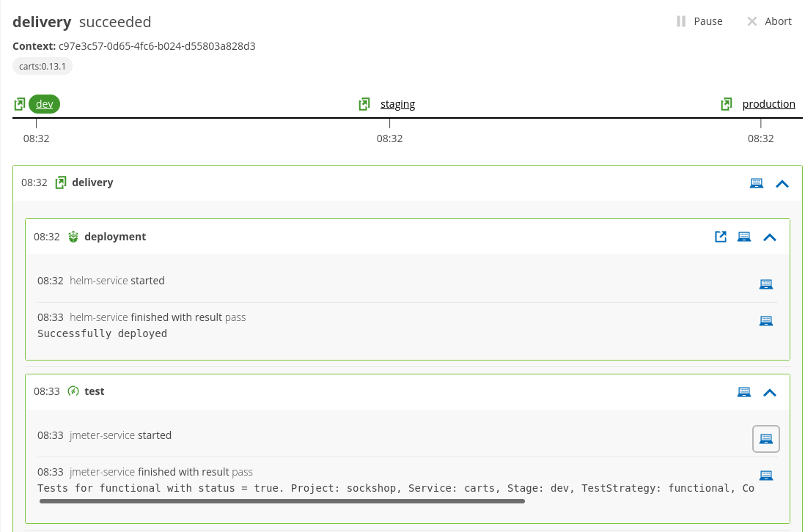Click the external link icon beside staging
805x532 pixels.
pyautogui.click(x=364, y=103)
